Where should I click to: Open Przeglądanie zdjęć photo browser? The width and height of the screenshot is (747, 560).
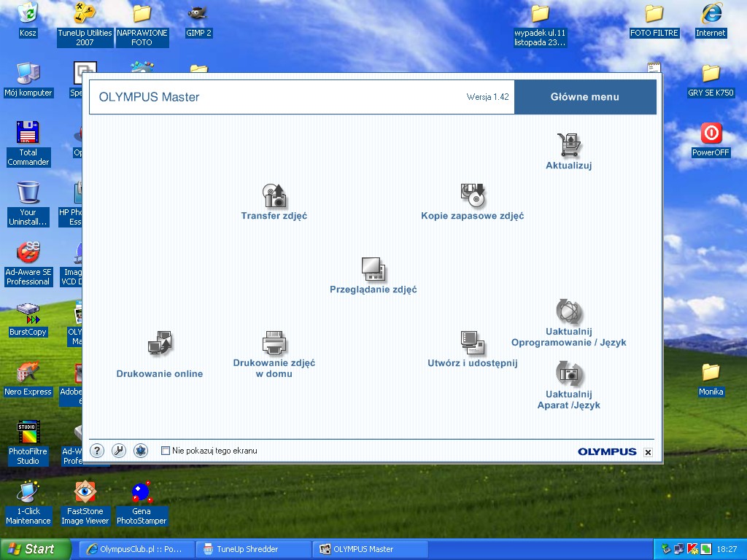pos(373,276)
